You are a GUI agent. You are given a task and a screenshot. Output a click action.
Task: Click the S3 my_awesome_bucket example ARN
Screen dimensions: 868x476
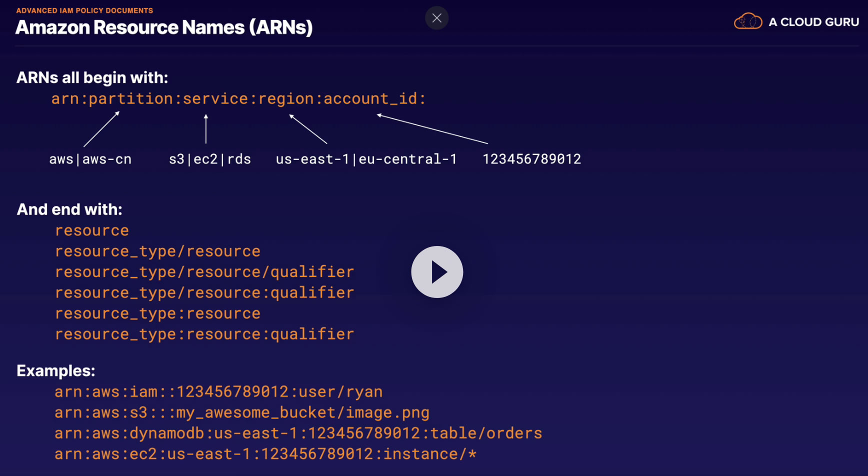click(x=242, y=412)
